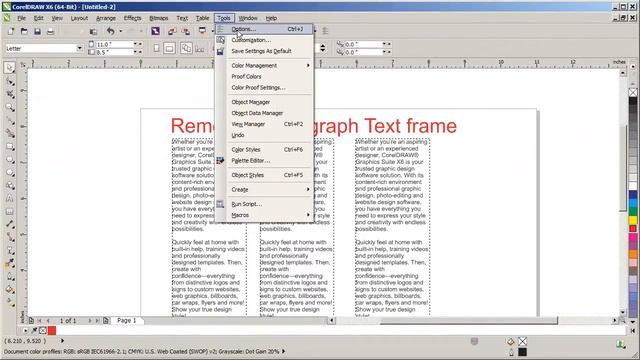The width and height of the screenshot is (640, 360).
Task: Open the Bitmaps menu
Action: 159,18
